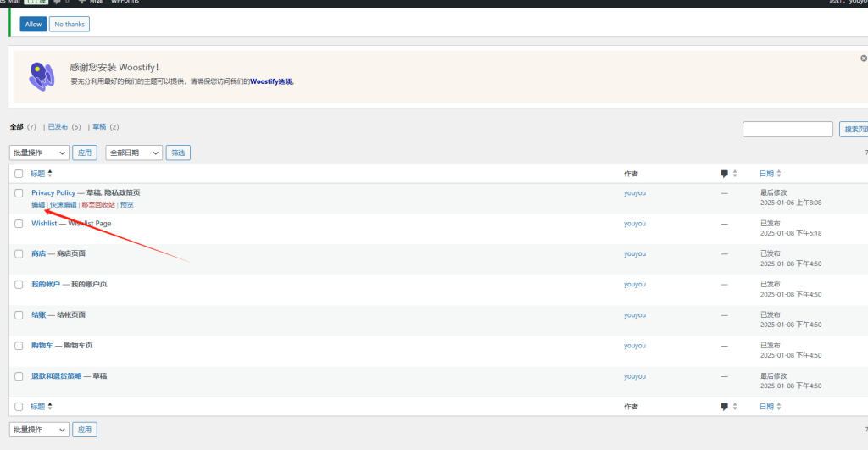Expand the 全部日期 date filter dropdown
868x450 pixels.
[134, 153]
